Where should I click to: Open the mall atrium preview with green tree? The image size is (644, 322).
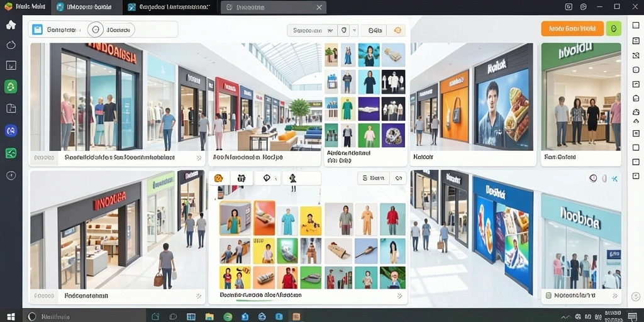pyautogui.click(x=265, y=97)
